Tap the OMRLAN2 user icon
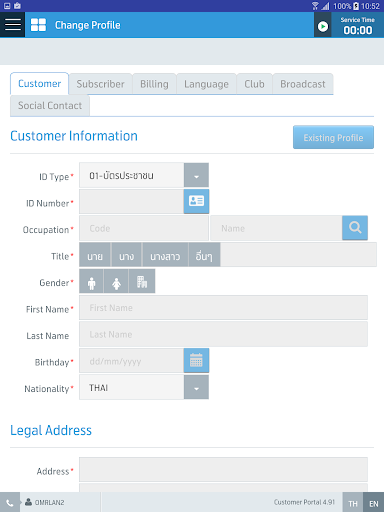This screenshot has width=384, height=512. coord(28,502)
